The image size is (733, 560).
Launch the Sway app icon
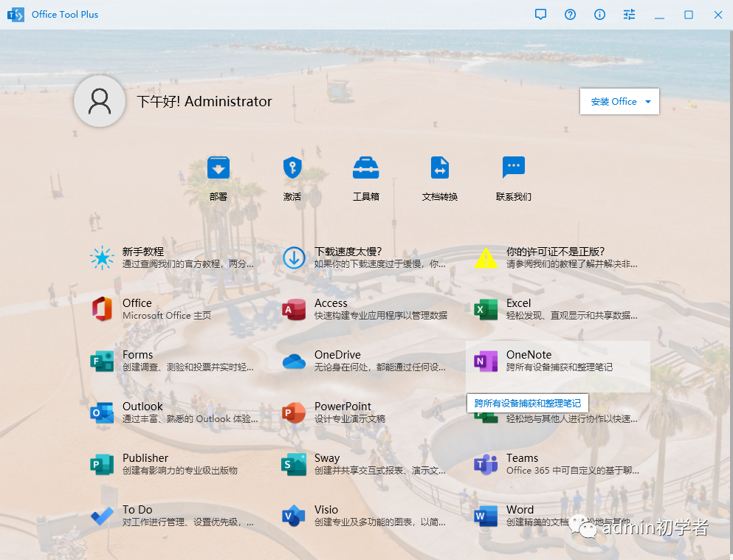[294, 464]
